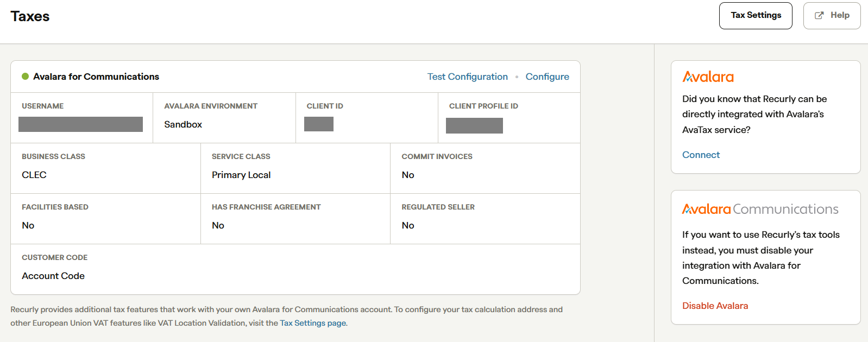Click the external-link icon beside Help

[819, 16]
